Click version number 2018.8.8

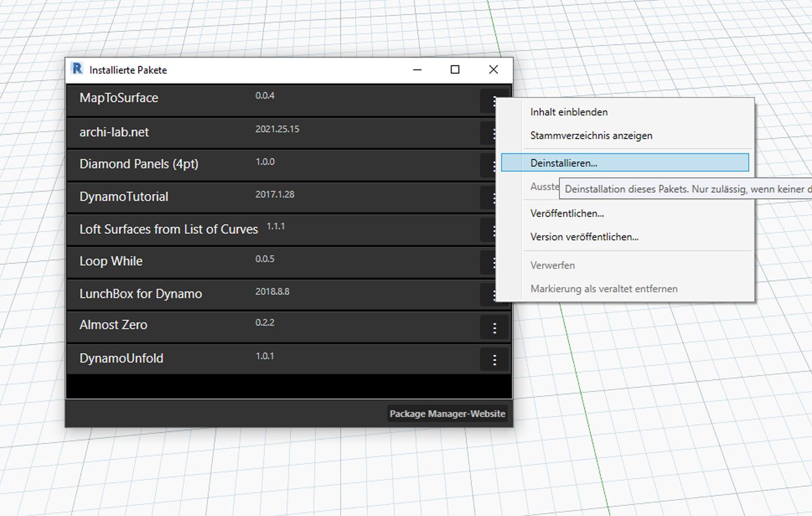tap(273, 292)
